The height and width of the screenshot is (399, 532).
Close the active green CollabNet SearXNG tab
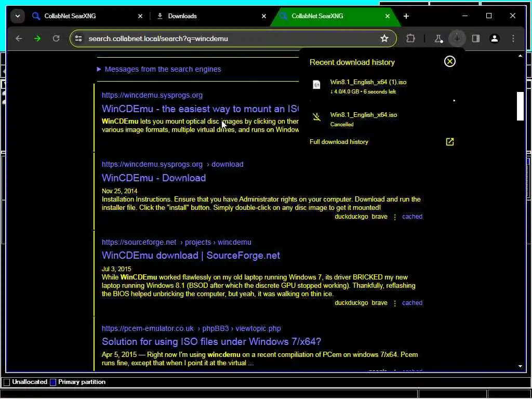click(x=387, y=16)
